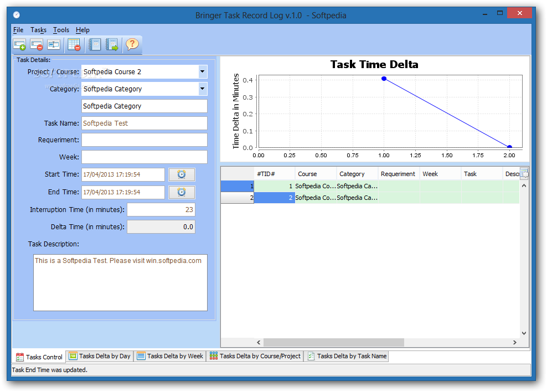Click the horizontal scrollbar thumb

point(334,343)
